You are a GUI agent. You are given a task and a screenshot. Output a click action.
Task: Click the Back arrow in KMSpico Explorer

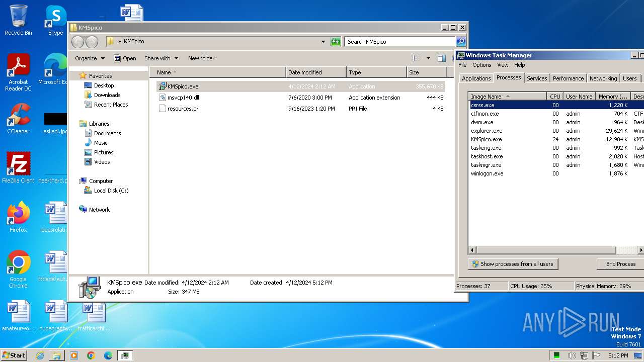click(77, 42)
